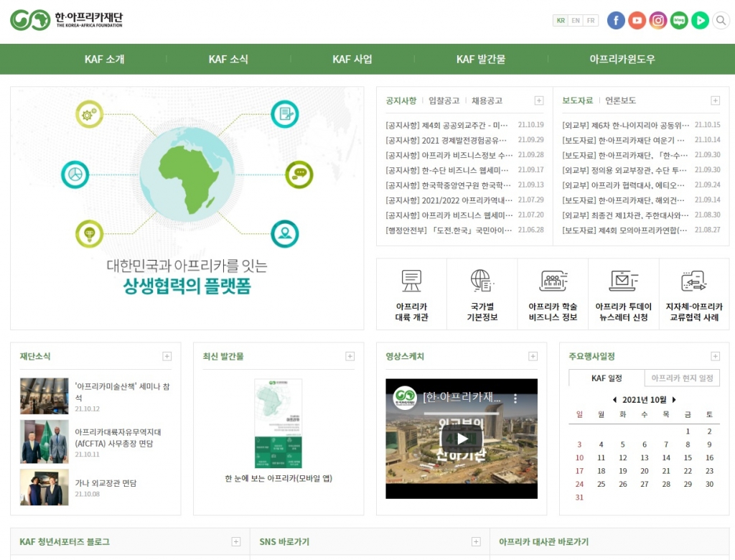
Task: Switch to 아프리카 현지 일정 tab
Action: pyautogui.click(x=681, y=378)
